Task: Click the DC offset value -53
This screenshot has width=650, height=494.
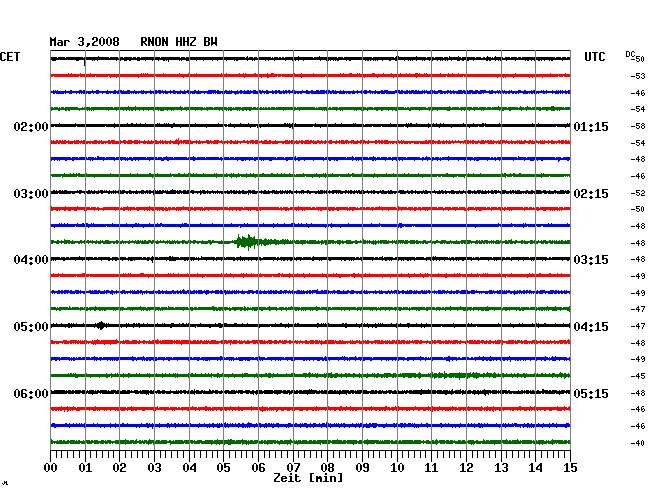Action: [x=638, y=76]
